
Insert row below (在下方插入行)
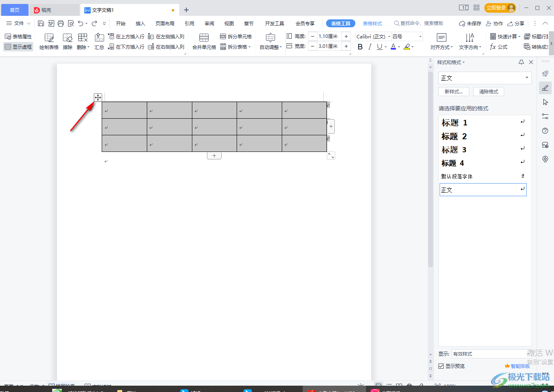[x=126, y=47]
